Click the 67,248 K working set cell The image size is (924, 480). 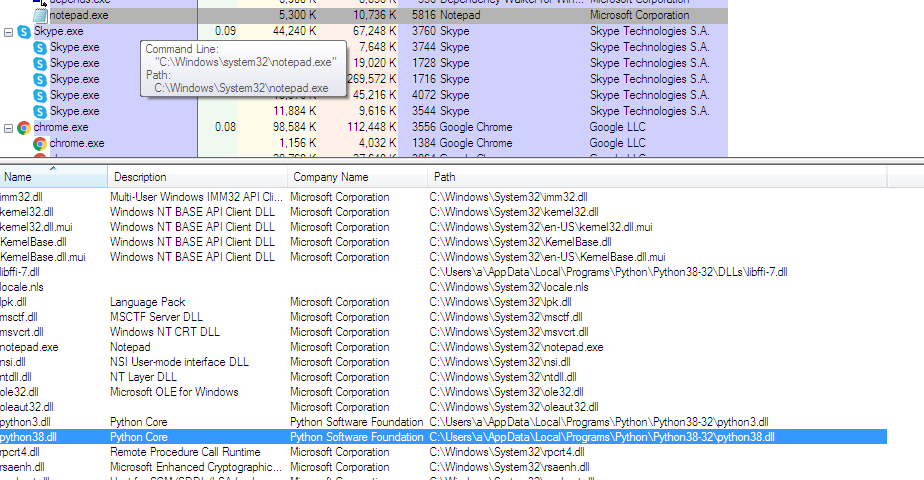click(x=375, y=31)
